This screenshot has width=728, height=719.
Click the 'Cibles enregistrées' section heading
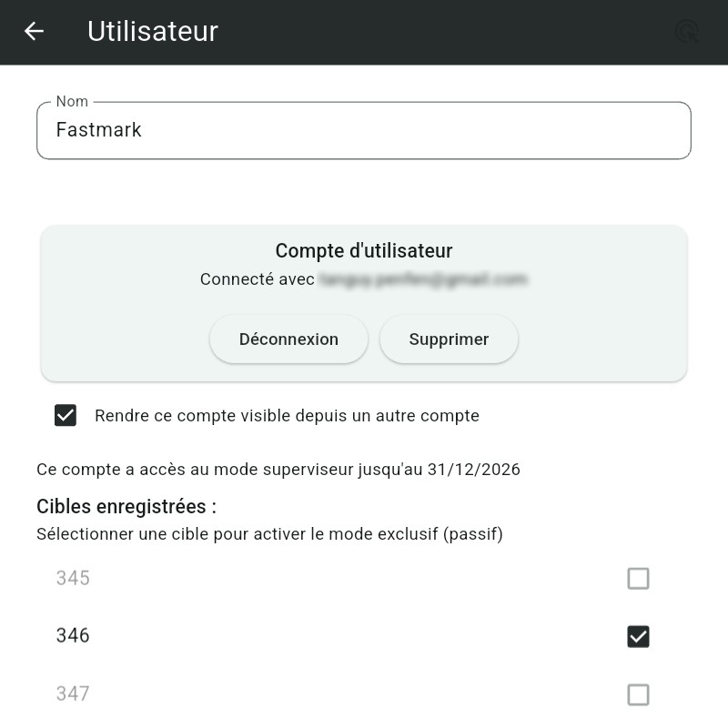(x=126, y=506)
